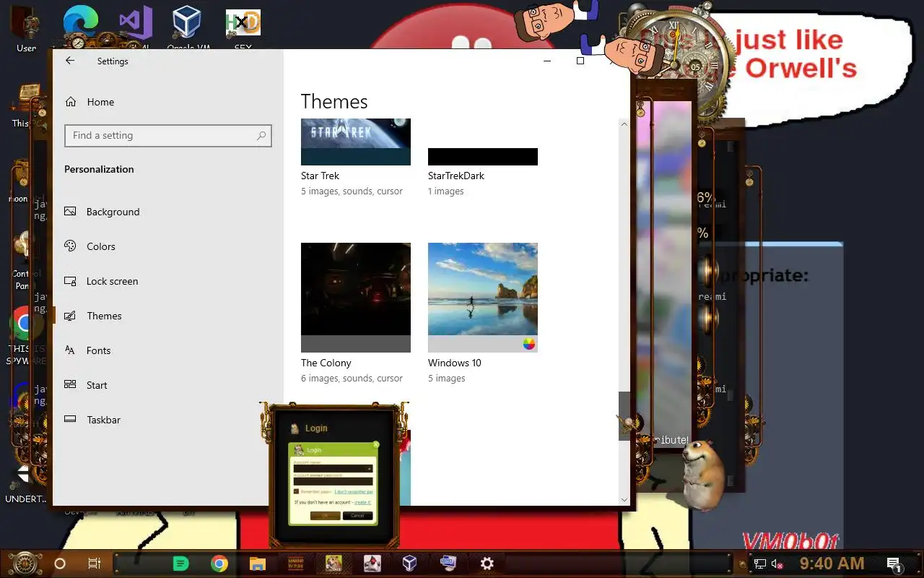Click the muted volume icon in tray
The height and width of the screenshot is (578, 924).
777,564
